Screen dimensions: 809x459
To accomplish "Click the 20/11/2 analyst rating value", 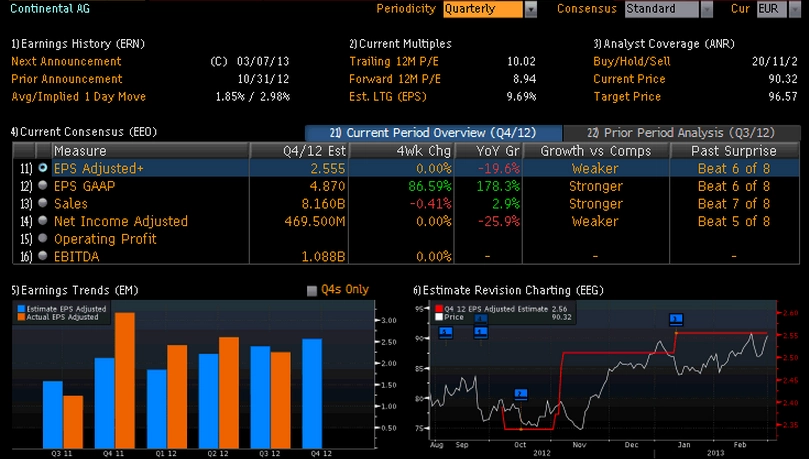I will pyautogui.click(x=775, y=61).
